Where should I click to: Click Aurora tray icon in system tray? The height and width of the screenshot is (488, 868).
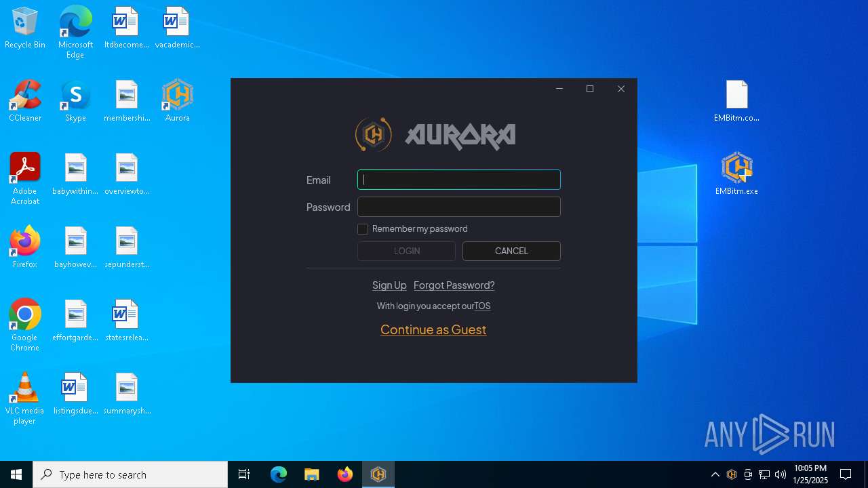(x=732, y=474)
